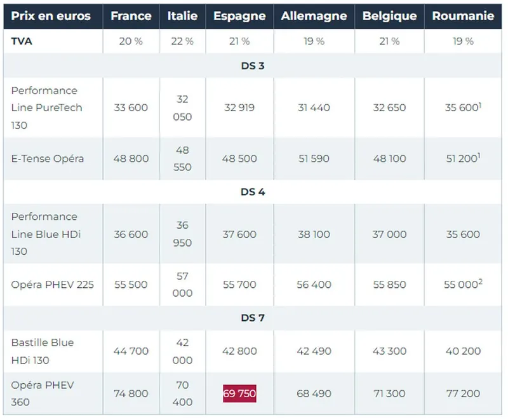This screenshot has width=508, height=420.
Task: Select the Belgique column header
Action: click(389, 16)
